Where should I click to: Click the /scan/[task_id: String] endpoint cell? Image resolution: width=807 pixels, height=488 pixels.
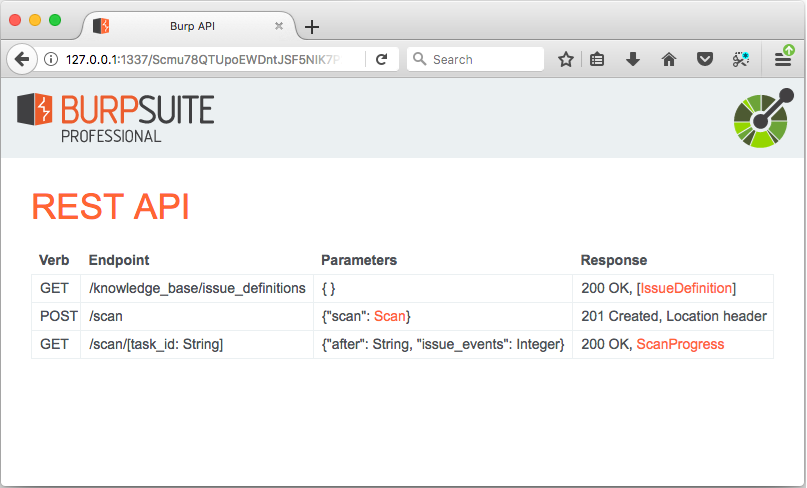(197, 344)
